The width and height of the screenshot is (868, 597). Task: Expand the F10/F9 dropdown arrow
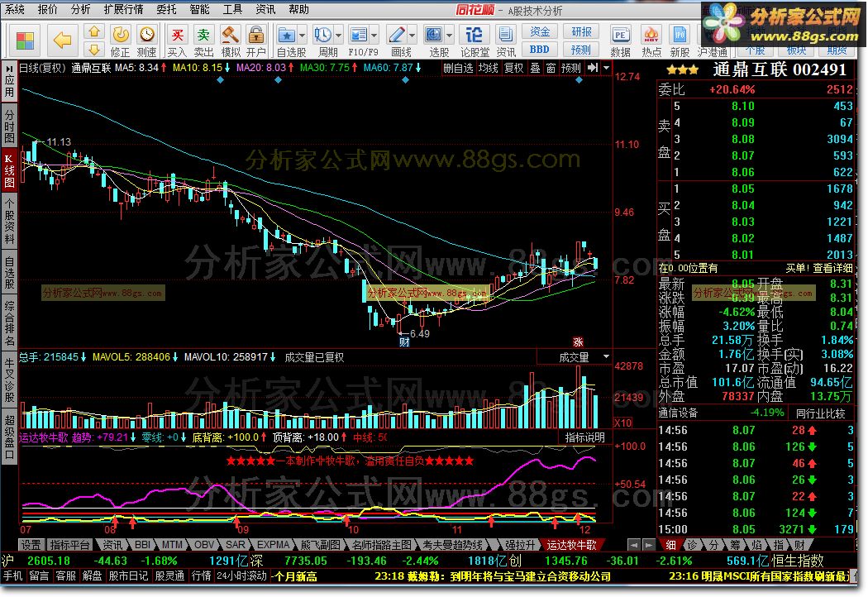pyautogui.click(x=374, y=36)
